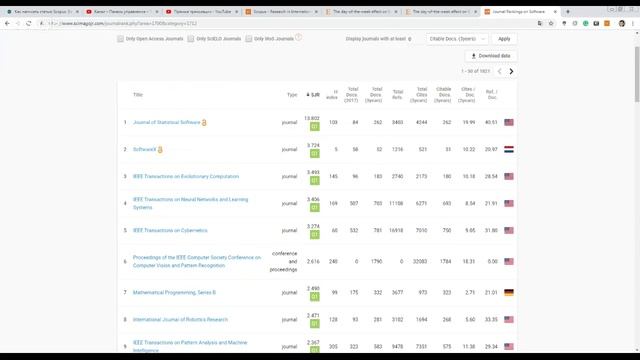The width and height of the screenshot is (640, 360).
Task: Click the Ref. / Doc. column header
Action: (x=492, y=95)
